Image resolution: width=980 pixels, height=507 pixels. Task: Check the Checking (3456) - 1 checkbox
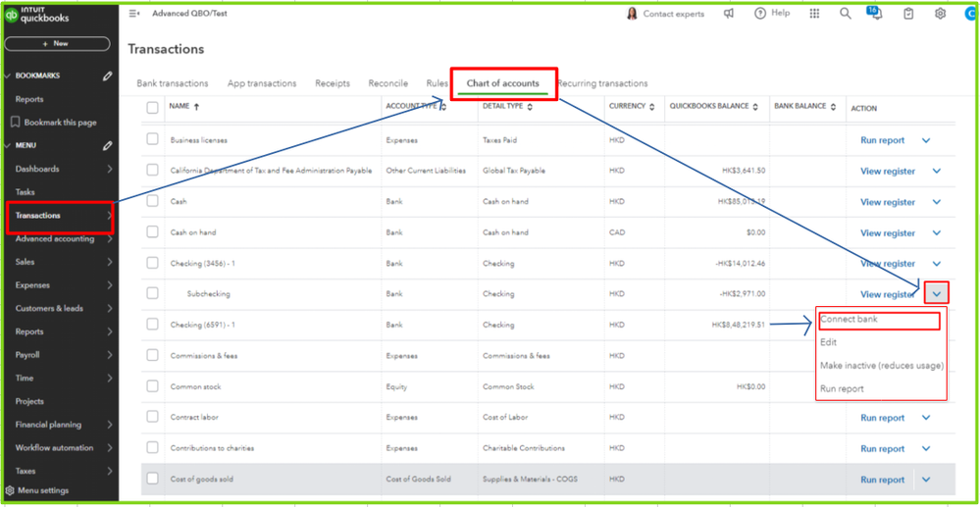coord(152,263)
